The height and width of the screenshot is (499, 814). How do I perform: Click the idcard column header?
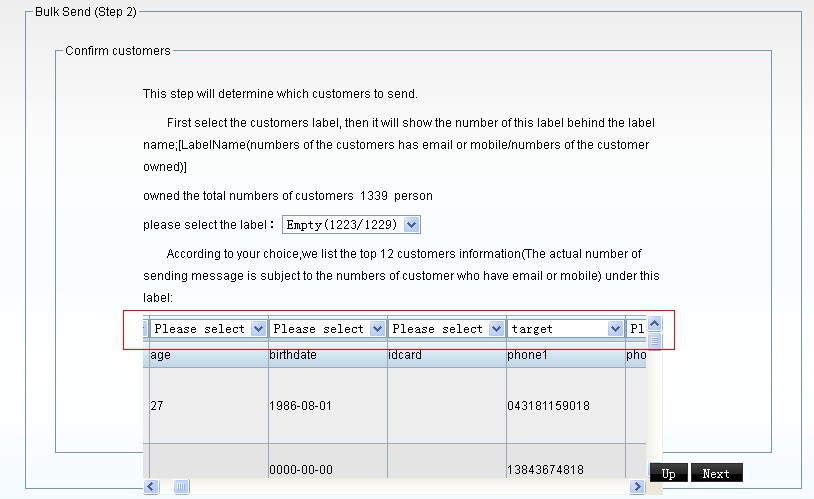point(446,355)
